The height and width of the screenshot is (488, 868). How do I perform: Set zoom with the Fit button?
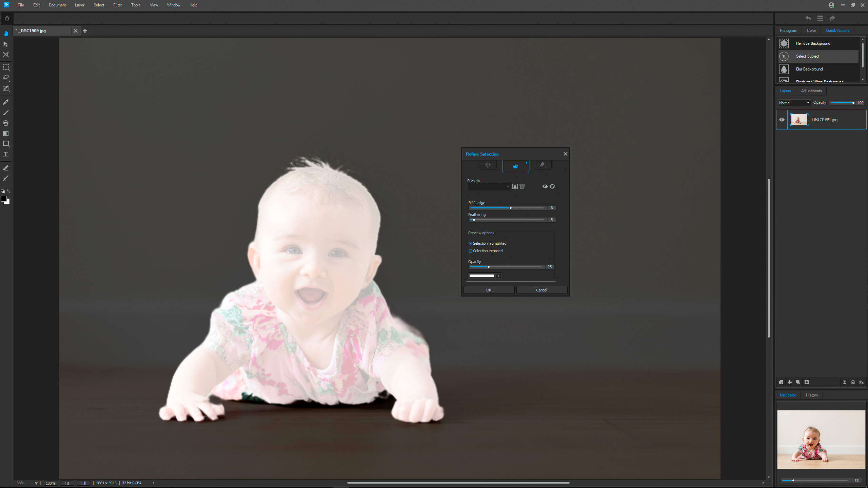(67, 483)
